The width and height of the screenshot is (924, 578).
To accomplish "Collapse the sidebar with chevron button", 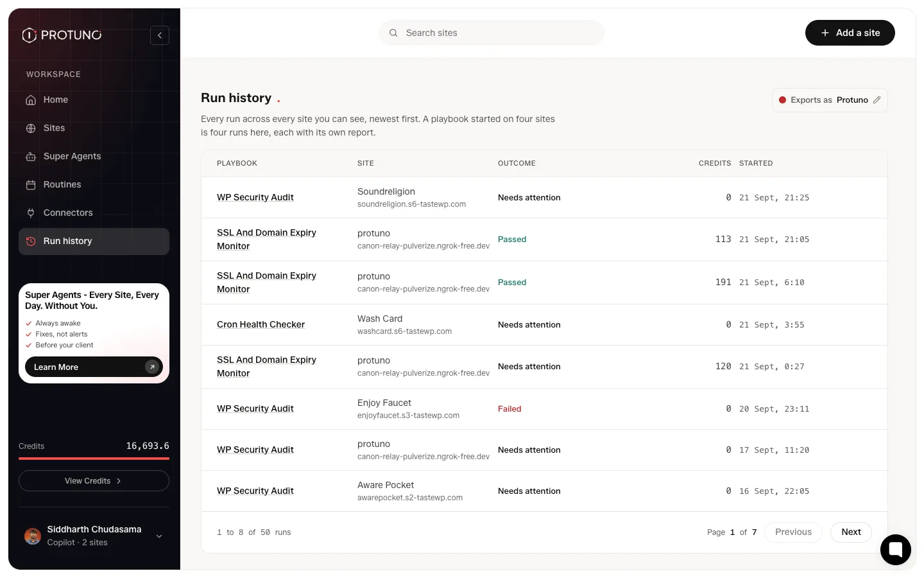I will tap(160, 35).
